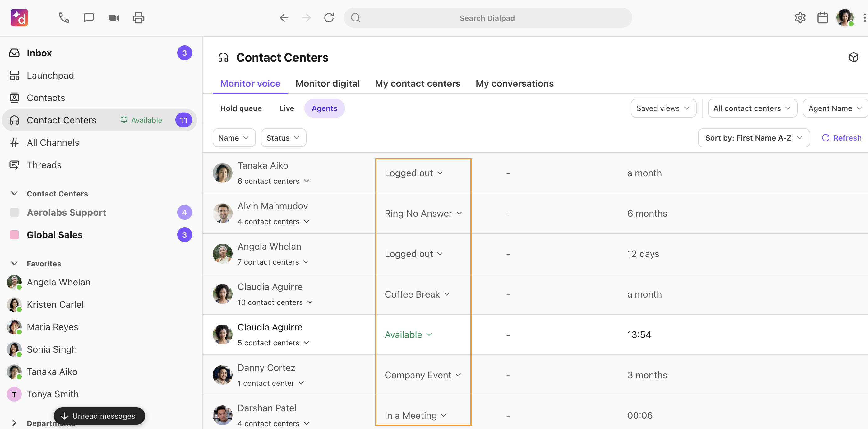This screenshot has width=868, height=429.
Task: Select the Live sub-tab
Action: coord(286,108)
